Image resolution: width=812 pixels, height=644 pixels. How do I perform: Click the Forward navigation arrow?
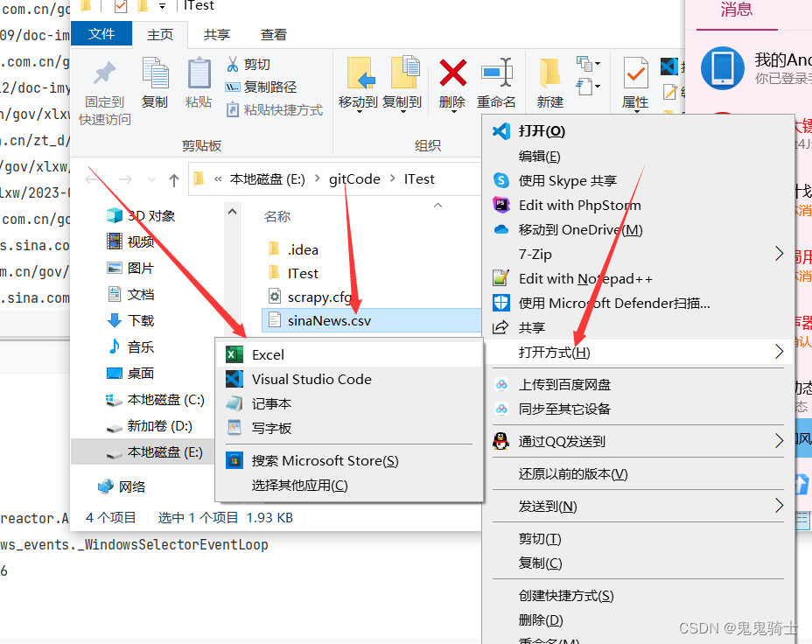point(125,179)
